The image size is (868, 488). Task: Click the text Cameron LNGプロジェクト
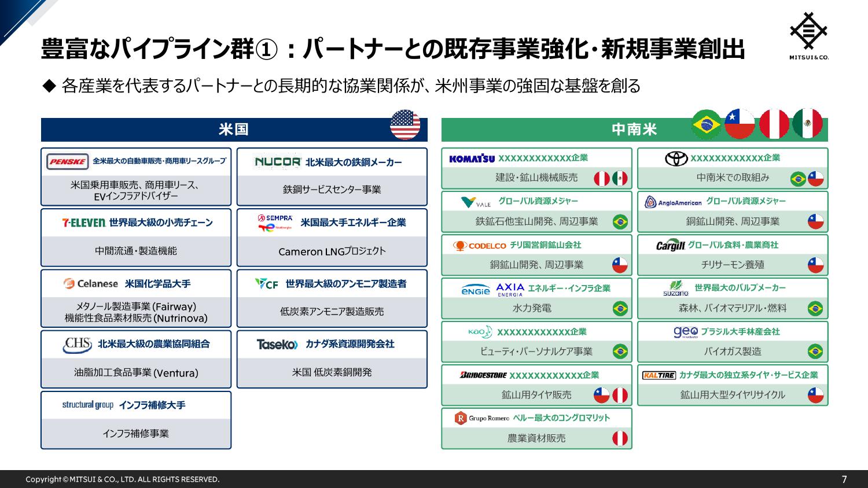332,252
